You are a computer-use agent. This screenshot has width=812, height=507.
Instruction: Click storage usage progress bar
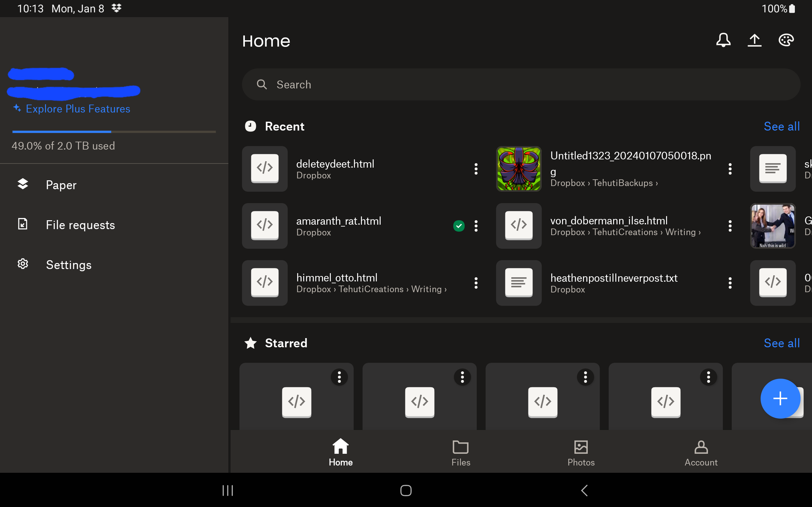click(114, 132)
